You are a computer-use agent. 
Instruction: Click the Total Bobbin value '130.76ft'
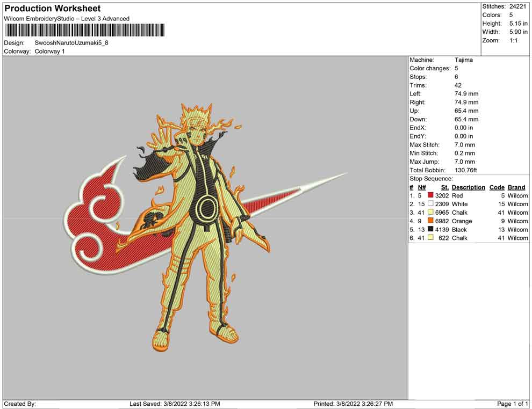point(466,170)
